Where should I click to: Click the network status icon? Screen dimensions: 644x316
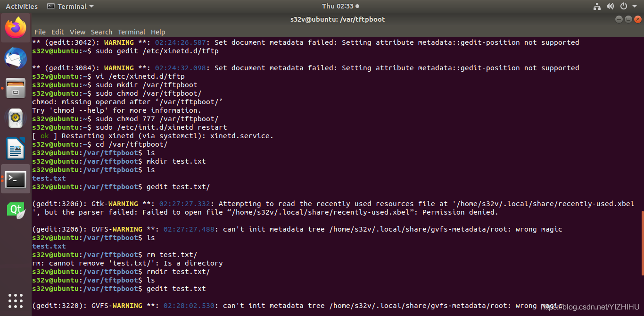[x=597, y=6]
